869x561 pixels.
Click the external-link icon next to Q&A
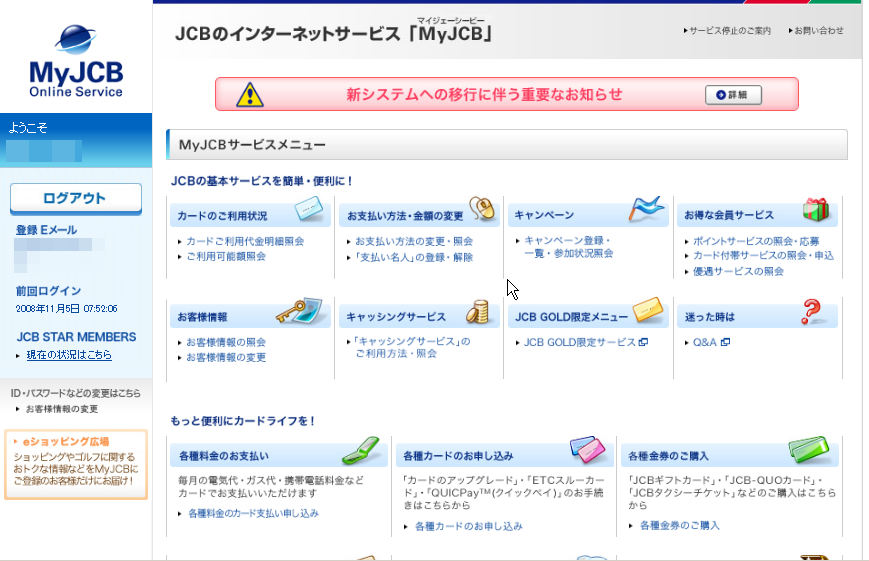pyautogui.click(x=725, y=343)
